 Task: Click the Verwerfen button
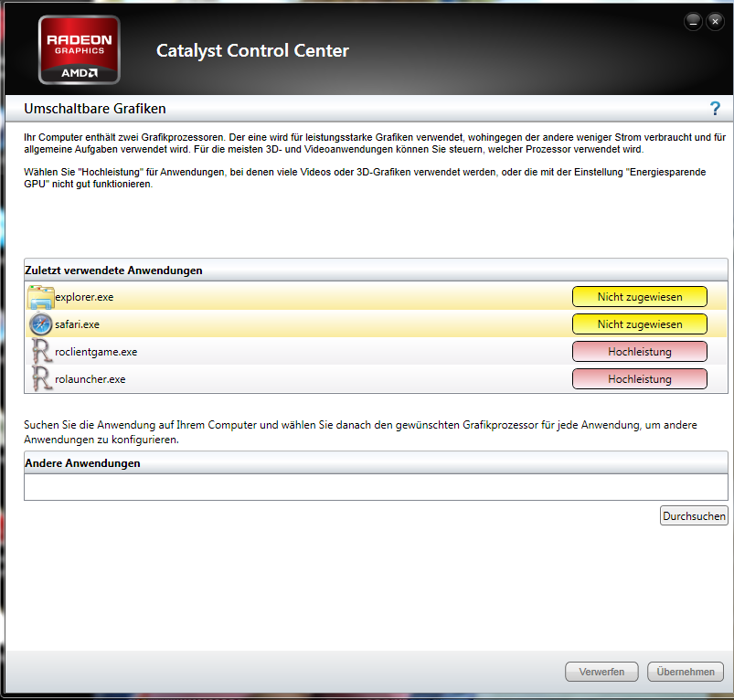(x=601, y=672)
